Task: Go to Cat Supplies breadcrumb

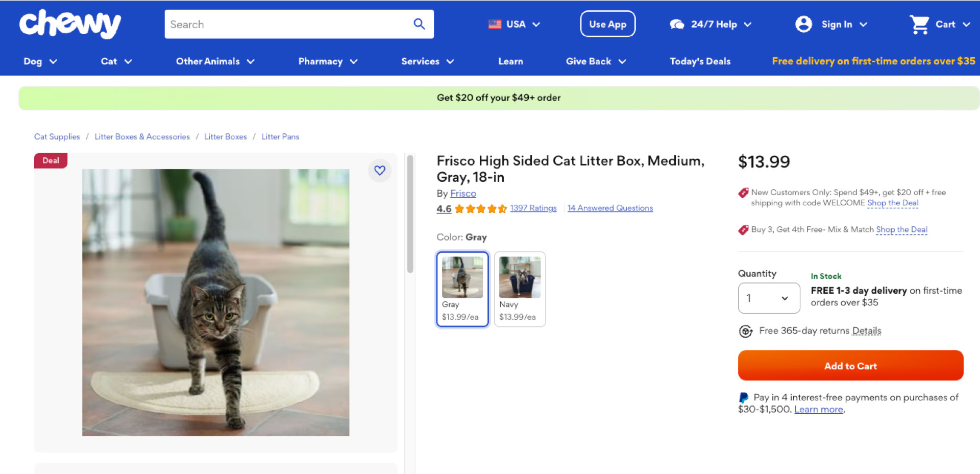Action: [x=57, y=137]
